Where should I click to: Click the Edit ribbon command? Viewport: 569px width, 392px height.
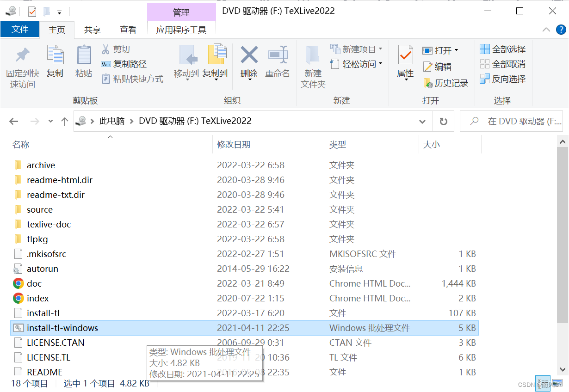[437, 67]
